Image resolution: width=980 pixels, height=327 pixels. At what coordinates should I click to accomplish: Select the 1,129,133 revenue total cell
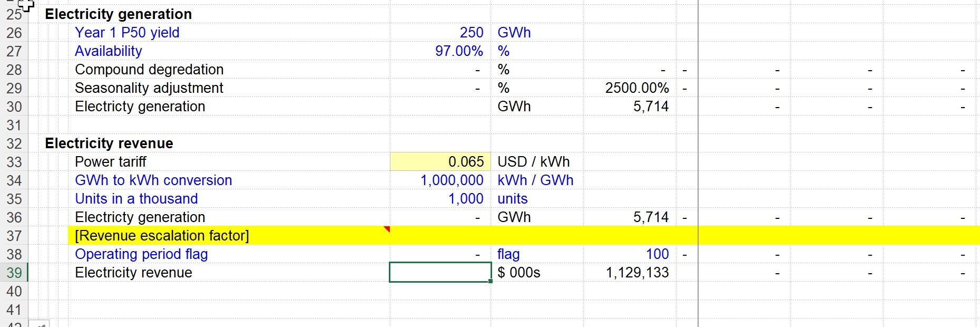[637, 273]
